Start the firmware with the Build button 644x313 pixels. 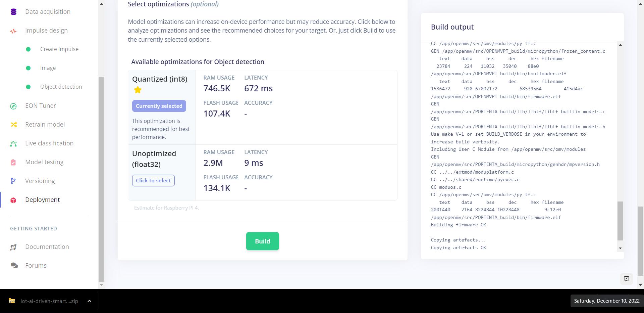coord(262,241)
